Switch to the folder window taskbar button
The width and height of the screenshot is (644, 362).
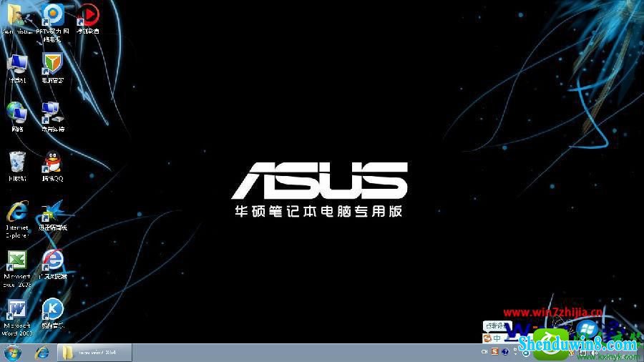pos(94,353)
